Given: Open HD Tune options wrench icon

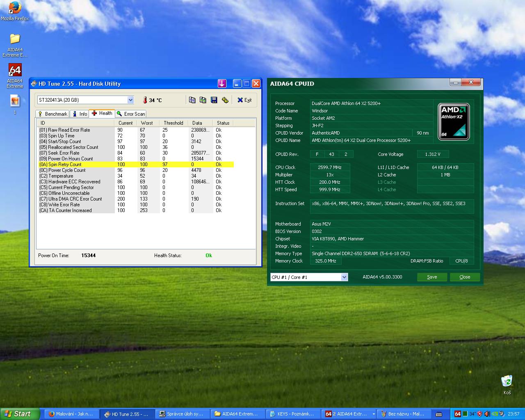Looking at the screenshot, I should [225, 100].
